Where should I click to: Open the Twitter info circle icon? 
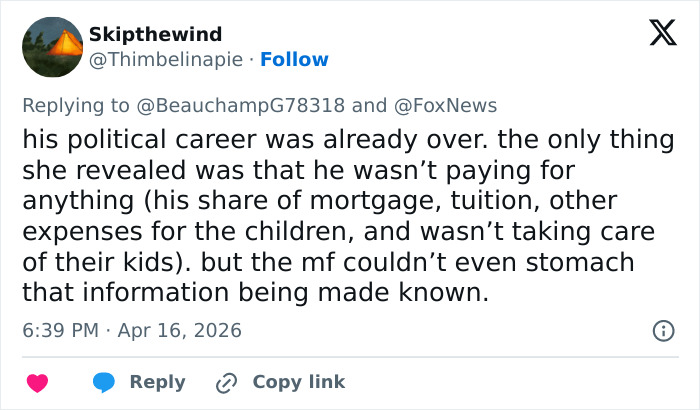pos(661,330)
